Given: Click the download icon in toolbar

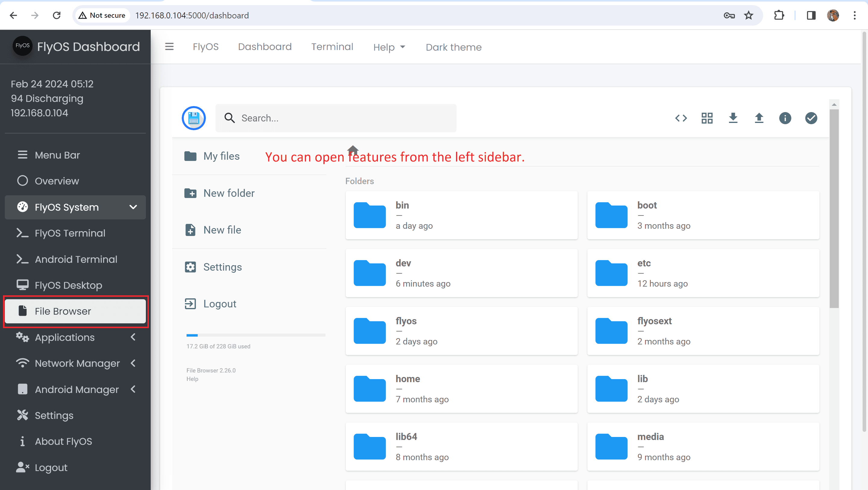Looking at the screenshot, I should point(732,118).
